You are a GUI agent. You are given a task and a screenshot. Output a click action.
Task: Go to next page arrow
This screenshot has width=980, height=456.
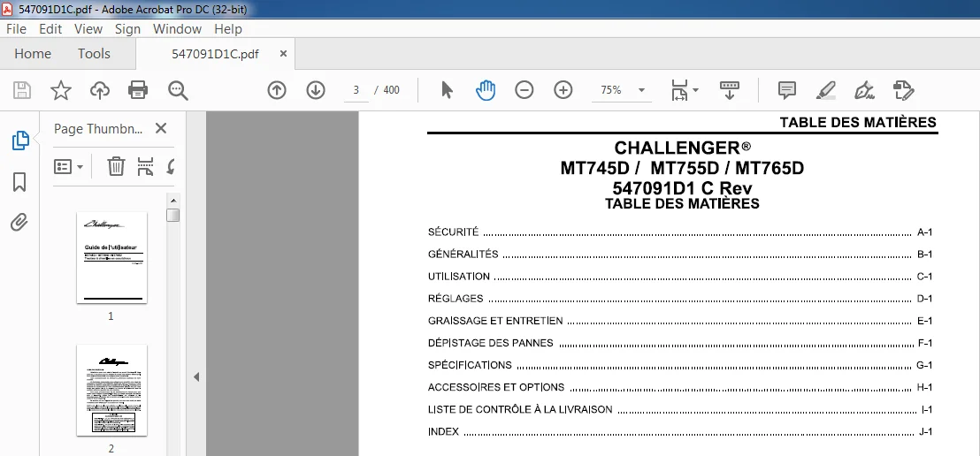coord(316,90)
